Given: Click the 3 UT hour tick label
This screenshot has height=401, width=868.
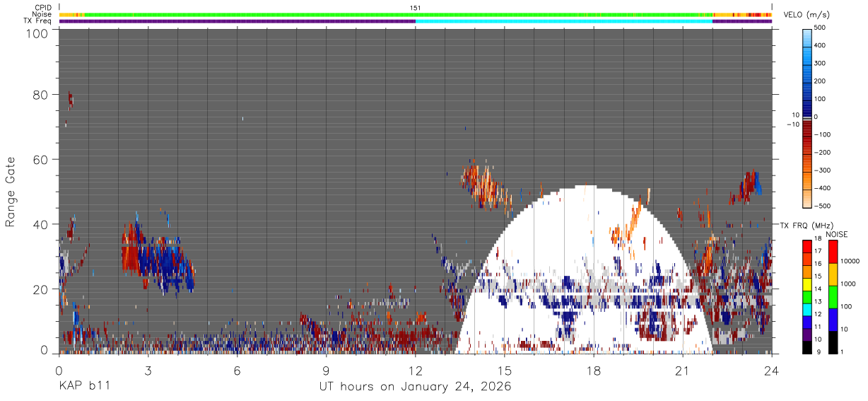Looking at the screenshot, I should point(148,370).
